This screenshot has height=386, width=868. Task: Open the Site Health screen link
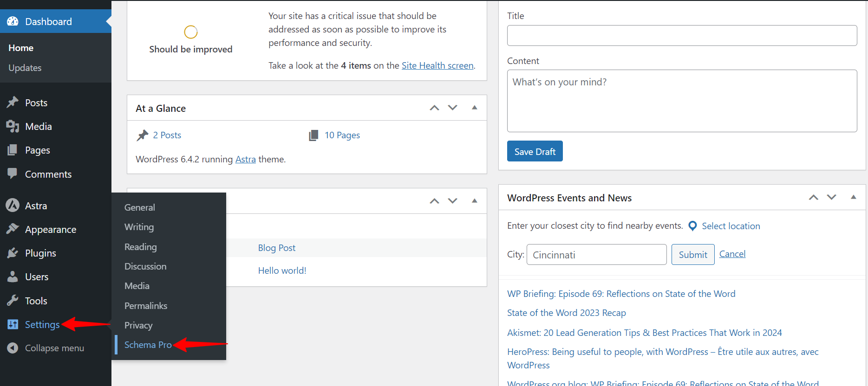(437, 65)
